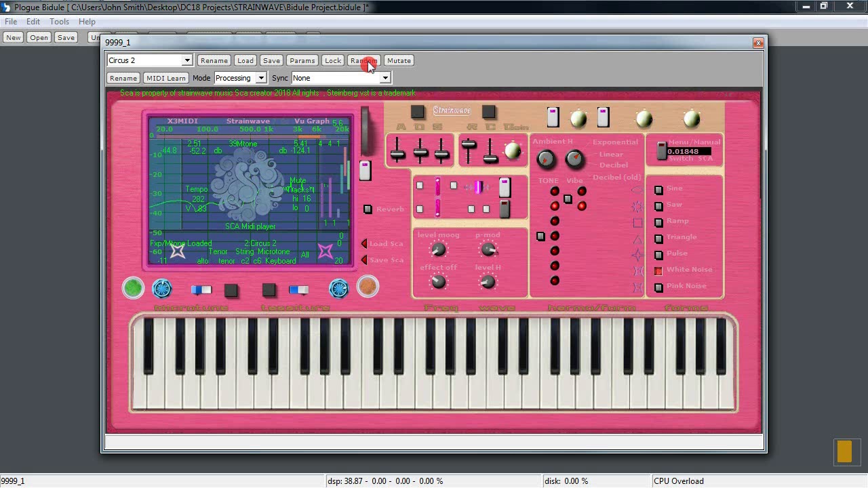Screen dimensions: 868x488
Task: Click the white star icon on the display
Action: click(178, 251)
